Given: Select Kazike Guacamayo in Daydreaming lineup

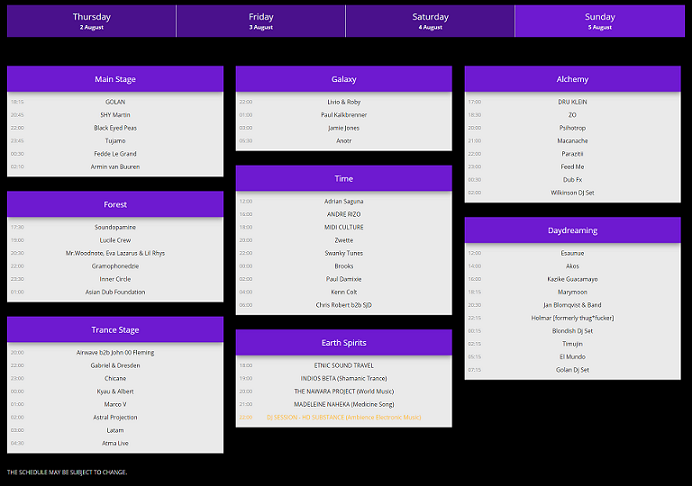Looking at the screenshot, I should pos(572,279).
